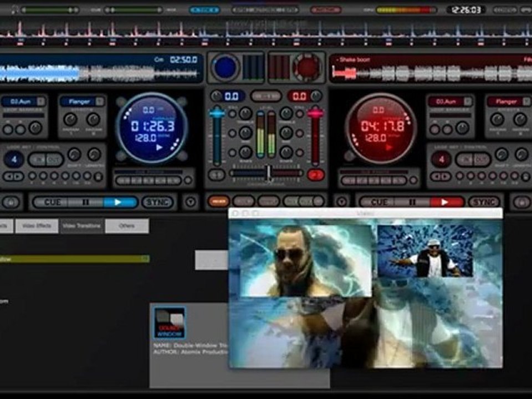Adjust the left channel treble knob
This screenshot has height=399, width=532.
coord(245,113)
